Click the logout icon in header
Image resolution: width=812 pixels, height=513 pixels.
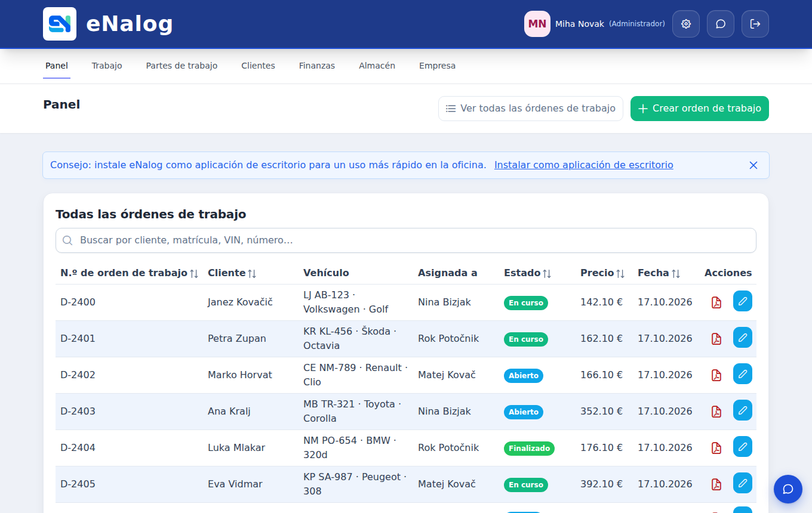click(x=755, y=24)
